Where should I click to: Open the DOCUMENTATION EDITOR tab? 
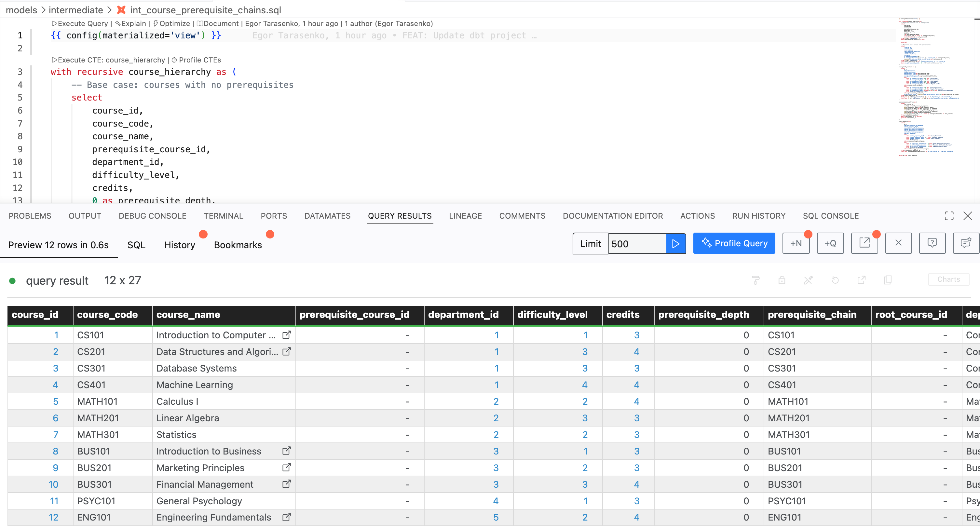(x=613, y=216)
